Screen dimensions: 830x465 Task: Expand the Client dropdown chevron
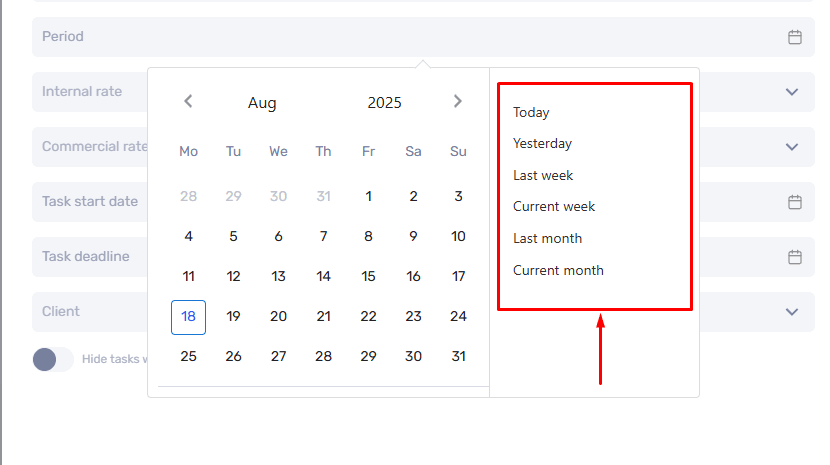pyautogui.click(x=792, y=312)
